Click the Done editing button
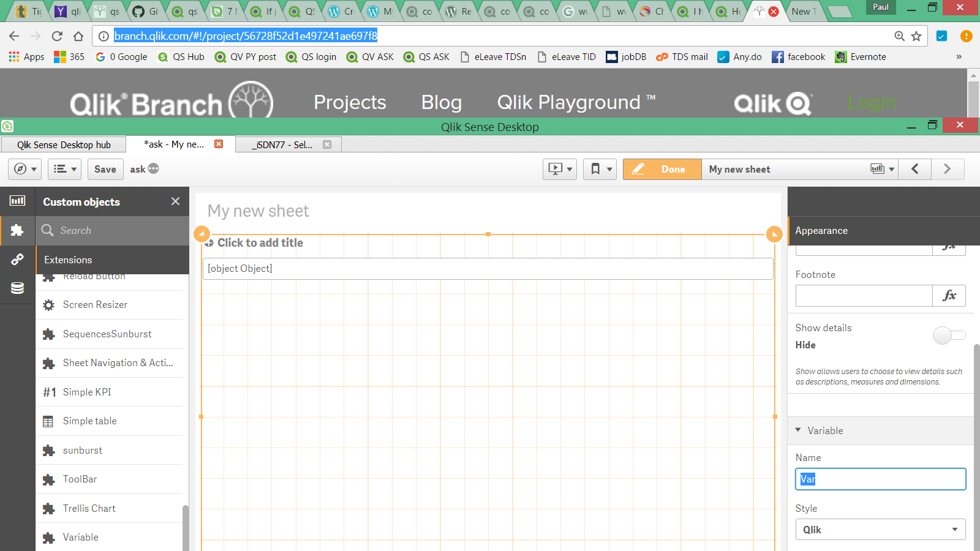Screen dimensions: 980x551 click(x=662, y=169)
